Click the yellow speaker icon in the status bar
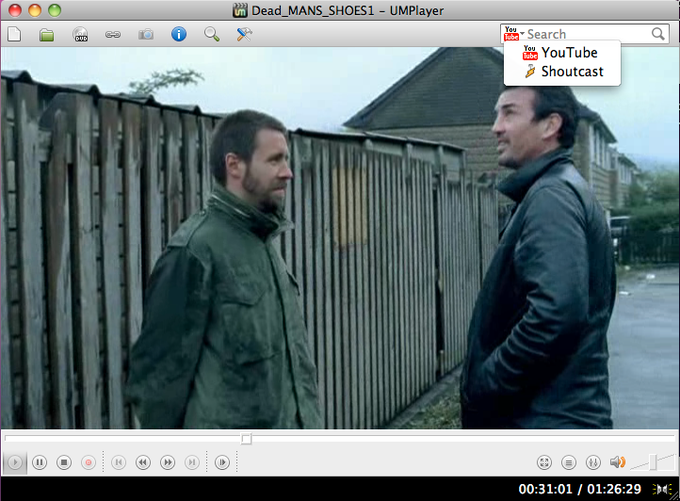The height and width of the screenshot is (501, 680). tap(661, 489)
